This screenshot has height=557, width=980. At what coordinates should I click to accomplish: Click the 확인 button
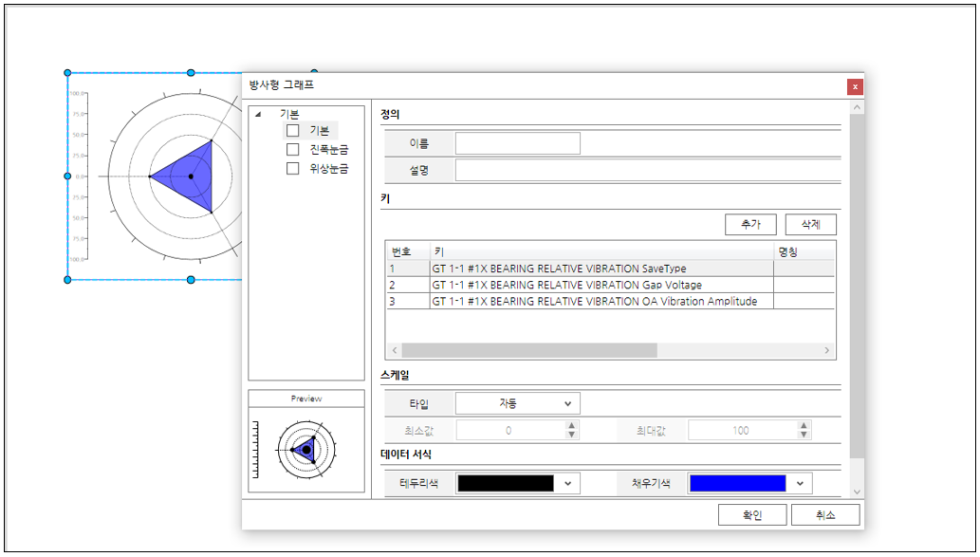pyautogui.click(x=752, y=515)
